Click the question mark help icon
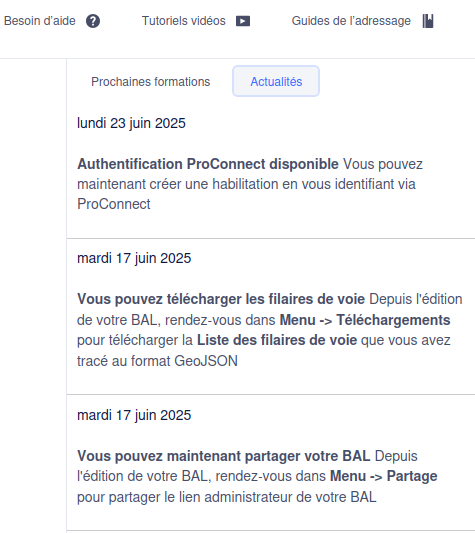 point(93,21)
